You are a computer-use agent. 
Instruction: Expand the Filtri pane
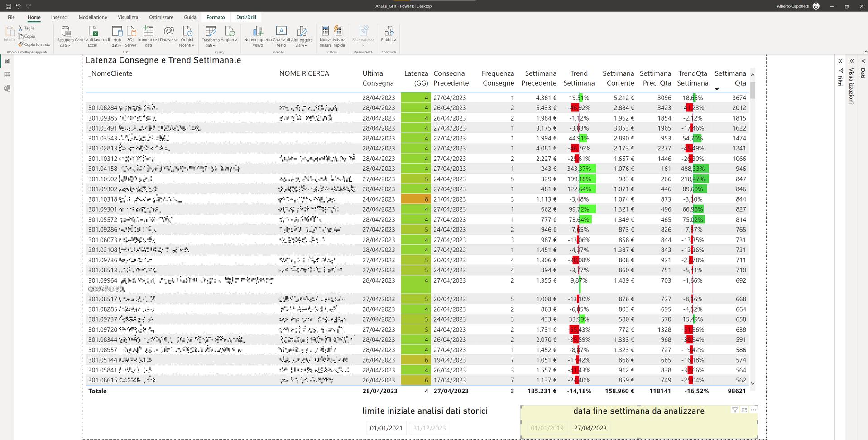tap(840, 61)
